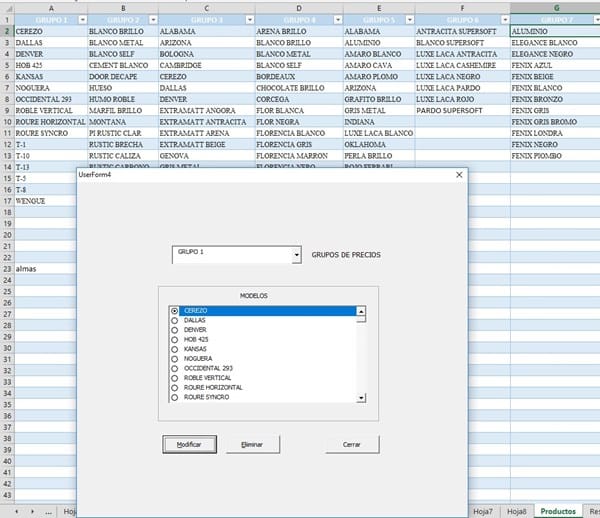Open the GRUPO 1 column filter arrow

(80, 19)
